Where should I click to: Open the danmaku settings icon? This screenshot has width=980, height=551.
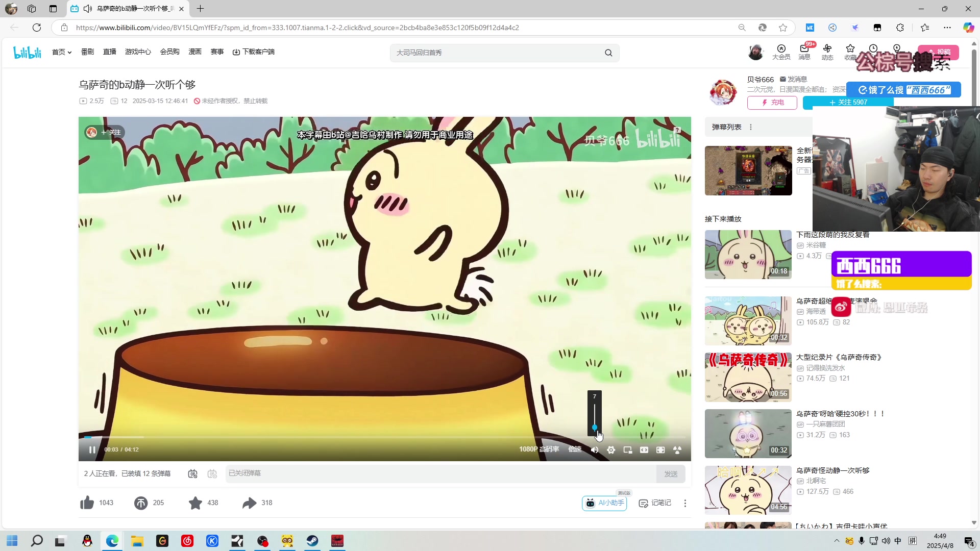point(212,474)
